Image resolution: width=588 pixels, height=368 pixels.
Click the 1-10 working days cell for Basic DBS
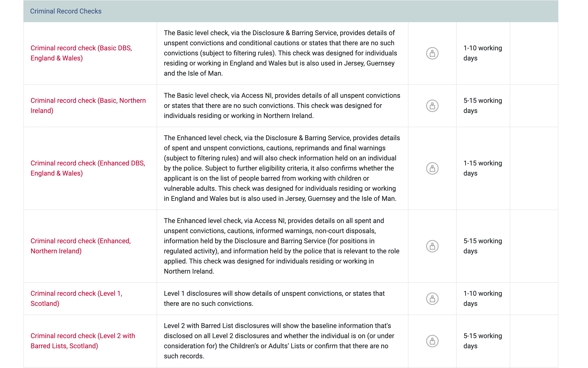click(x=483, y=53)
